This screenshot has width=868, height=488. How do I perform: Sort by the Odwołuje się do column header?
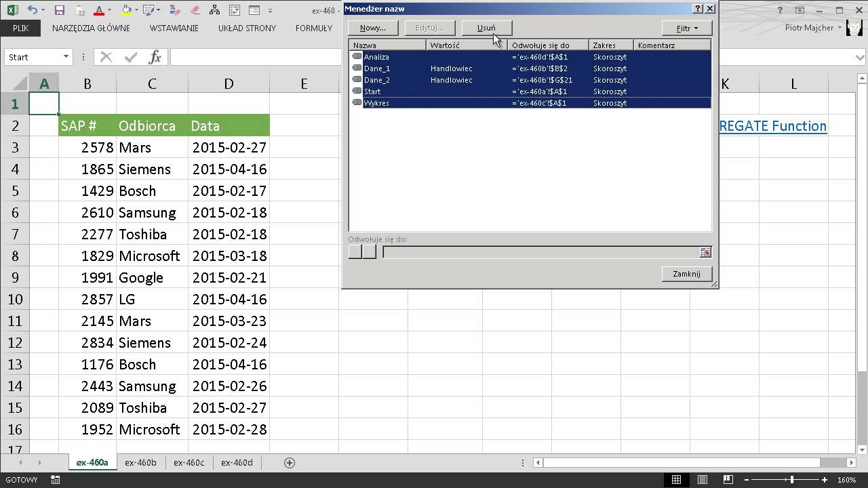click(549, 45)
